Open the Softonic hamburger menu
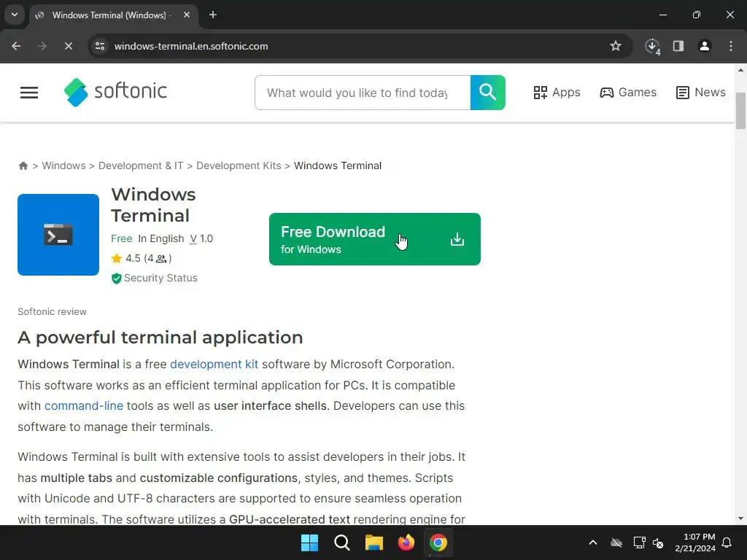747x560 pixels. 29,93
